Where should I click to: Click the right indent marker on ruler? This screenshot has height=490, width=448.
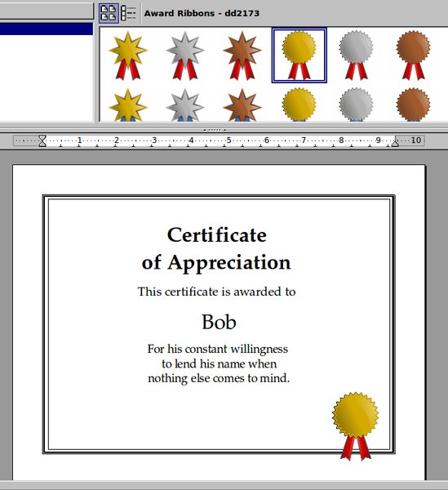(395, 142)
